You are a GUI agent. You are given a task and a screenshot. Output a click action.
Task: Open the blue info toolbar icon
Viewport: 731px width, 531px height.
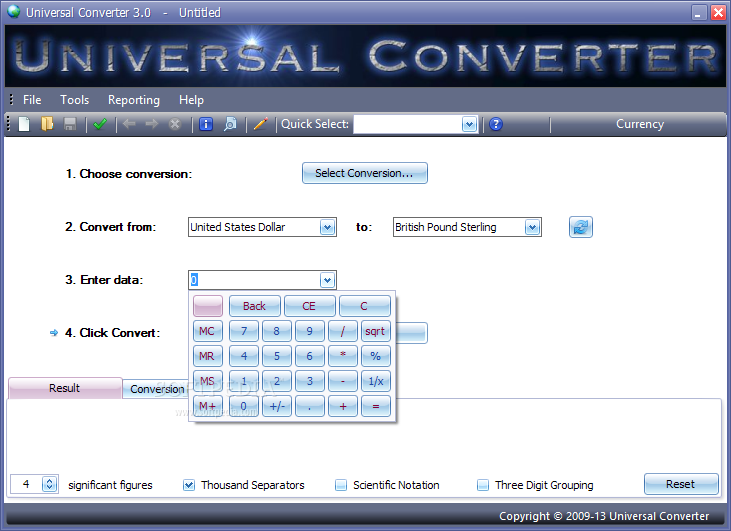206,124
